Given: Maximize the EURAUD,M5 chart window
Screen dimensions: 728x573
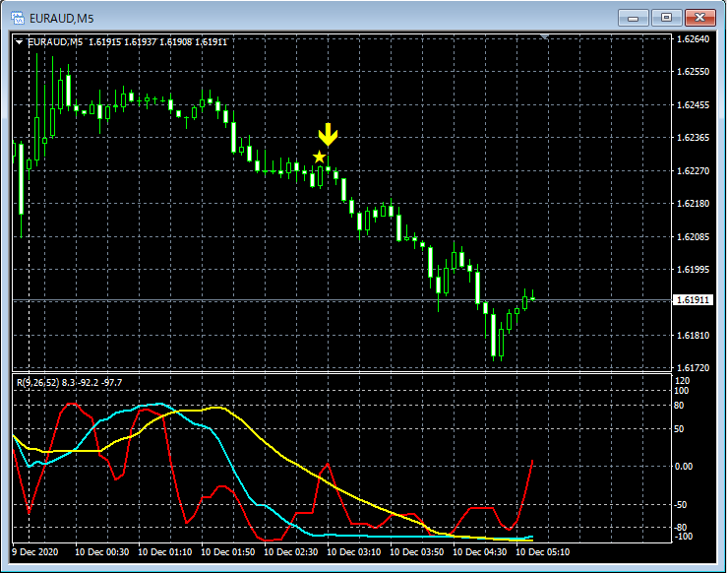Looking at the screenshot, I should (x=668, y=18).
